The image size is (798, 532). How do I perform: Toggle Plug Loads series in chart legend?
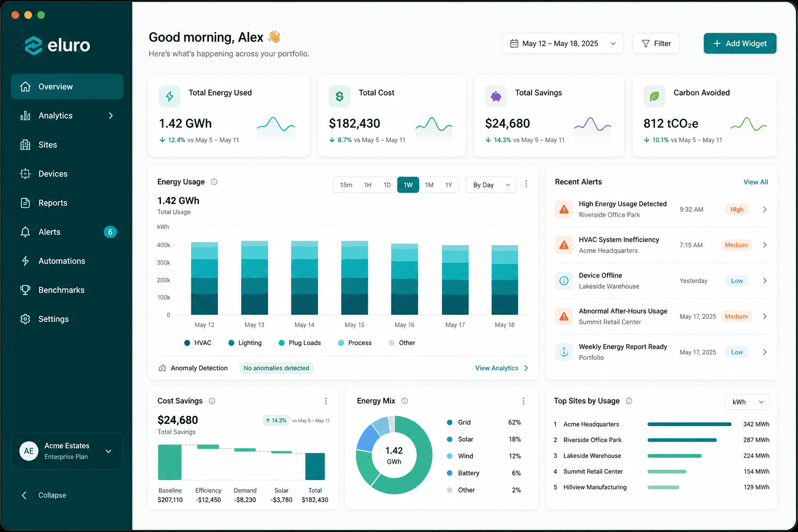[x=300, y=343]
